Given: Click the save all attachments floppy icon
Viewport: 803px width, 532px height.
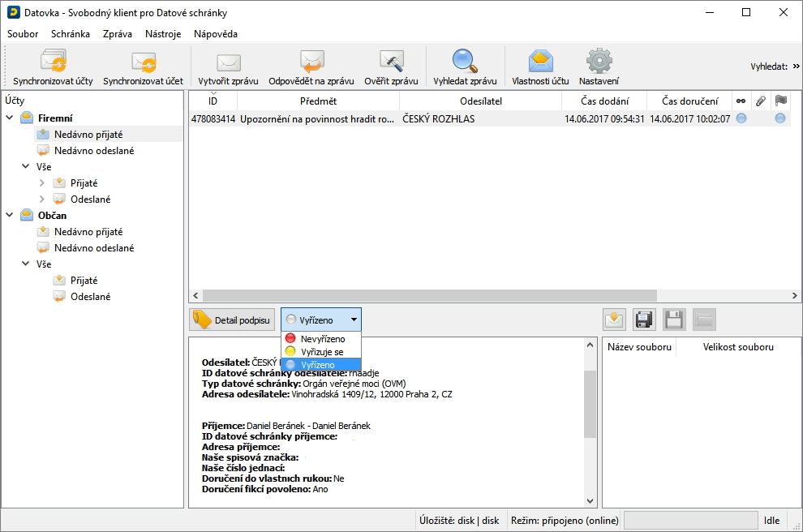Looking at the screenshot, I should point(644,320).
